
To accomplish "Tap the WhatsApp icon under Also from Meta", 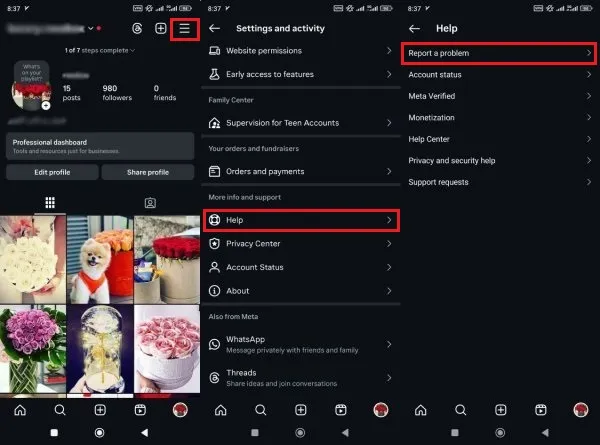I will (214, 344).
